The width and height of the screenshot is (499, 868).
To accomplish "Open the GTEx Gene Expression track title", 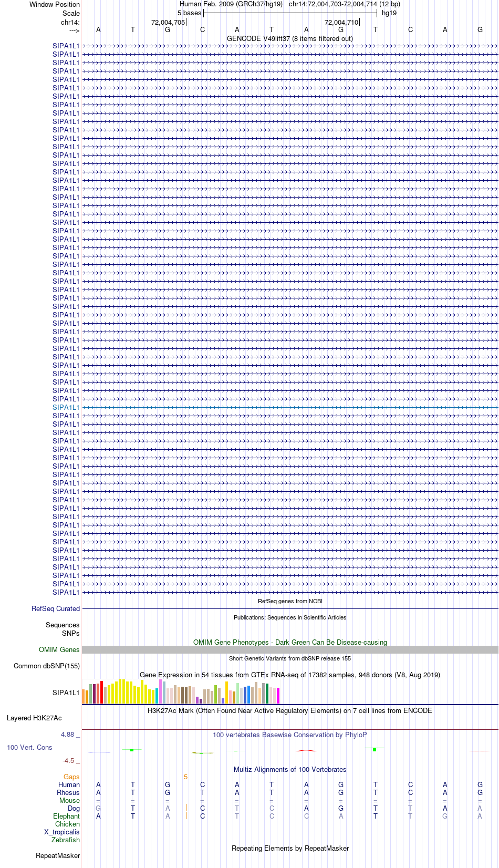I will pyautogui.click(x=290, y=675).
